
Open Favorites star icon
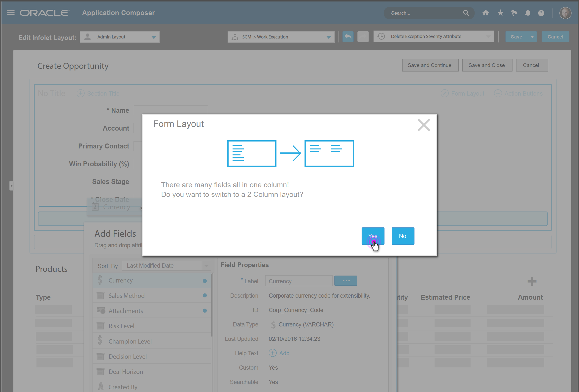click(500, 13)
